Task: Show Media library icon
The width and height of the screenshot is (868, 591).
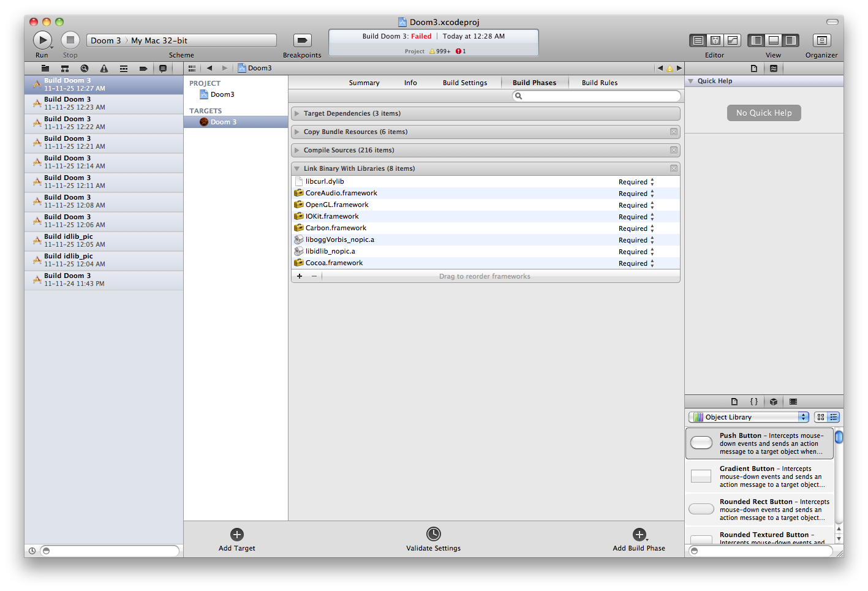Action: [793, 402]
